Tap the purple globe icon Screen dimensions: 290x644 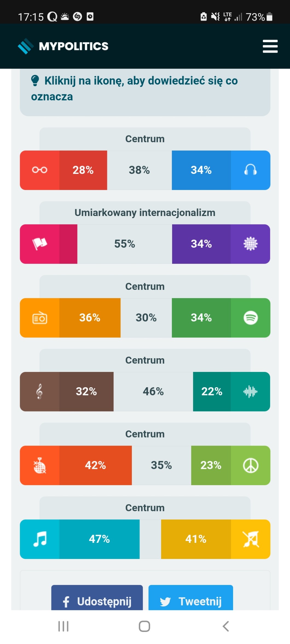(250, 244)
